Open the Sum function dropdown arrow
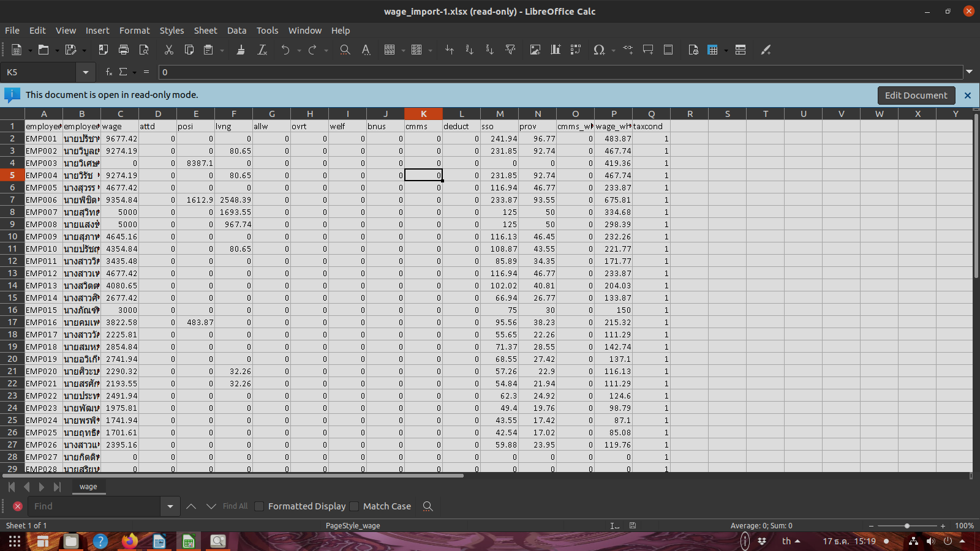Image resolution: width=980 pixels, height=551 pixels. 134,72
